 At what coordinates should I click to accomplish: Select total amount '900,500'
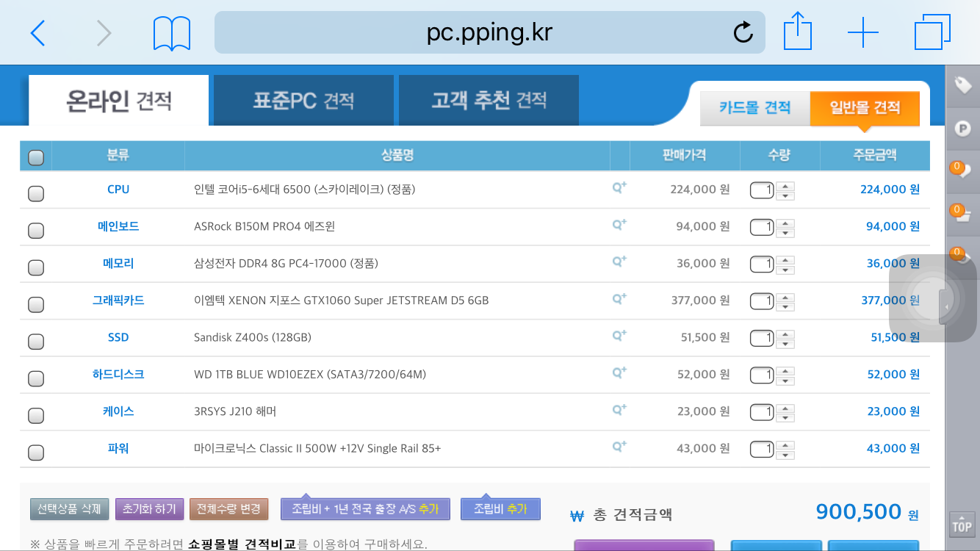pyautogui.click(x=859, y=511)
